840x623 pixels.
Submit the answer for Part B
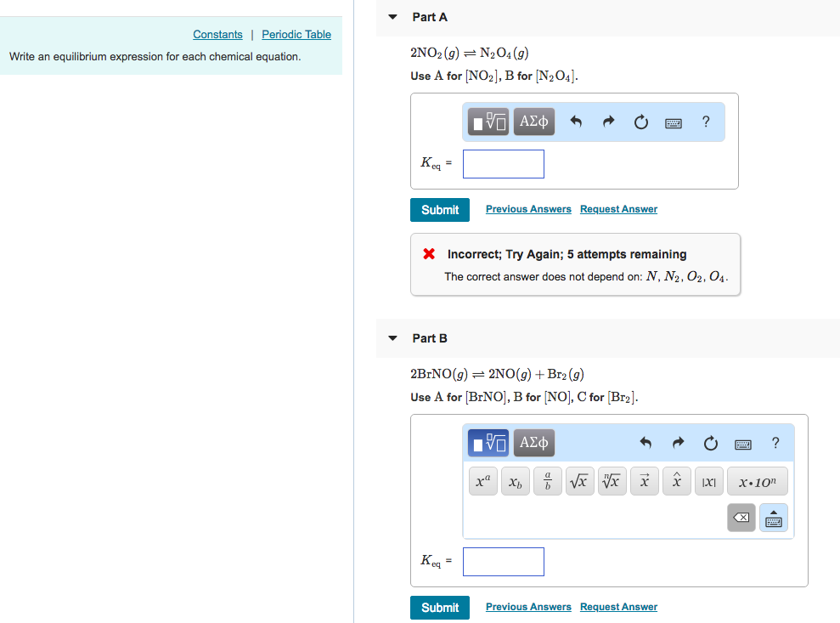[x=439, y=608]
